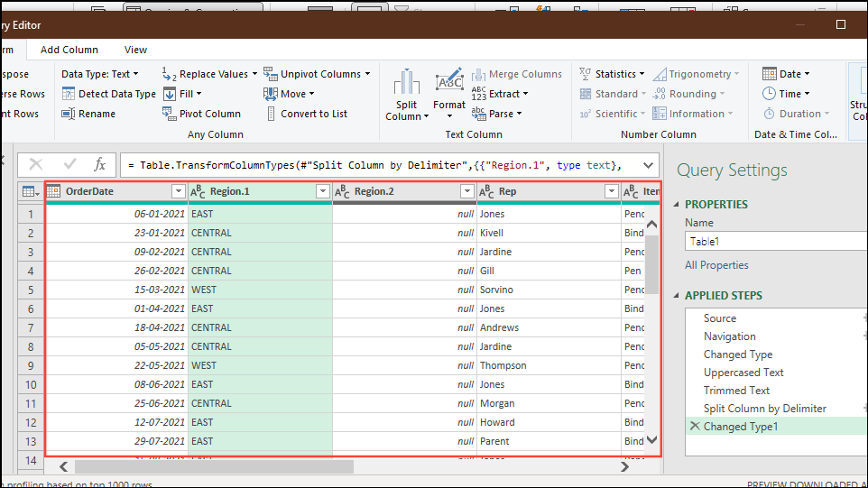Expand the formula bar chevron

point(646,165)
